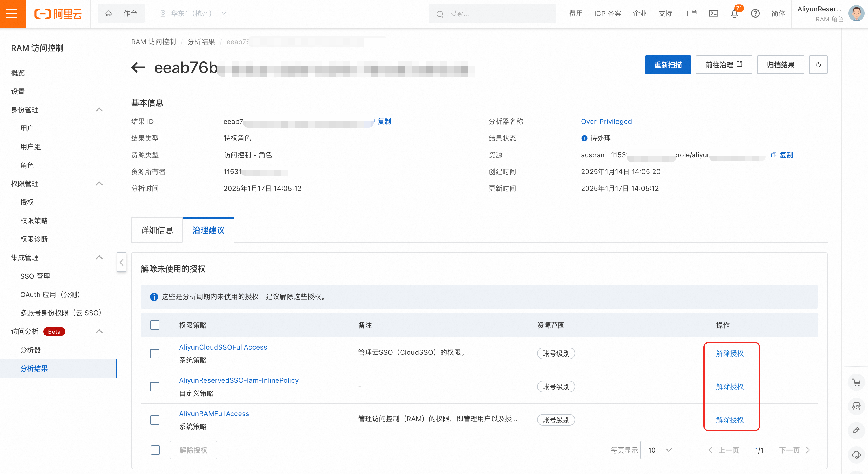
Task: Click the user avatar picture
Action: (x=856, y=14)
